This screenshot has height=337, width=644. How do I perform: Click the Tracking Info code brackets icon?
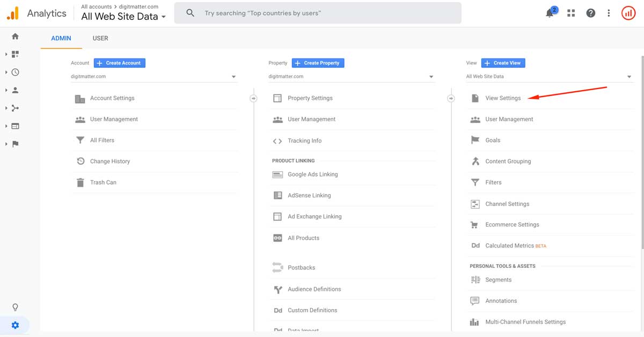(277, 141)
